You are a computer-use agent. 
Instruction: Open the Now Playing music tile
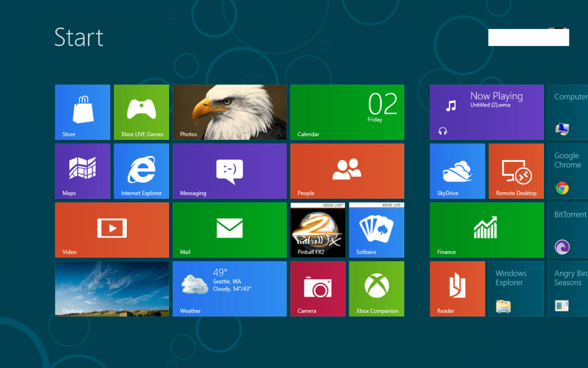click(487, 112)
